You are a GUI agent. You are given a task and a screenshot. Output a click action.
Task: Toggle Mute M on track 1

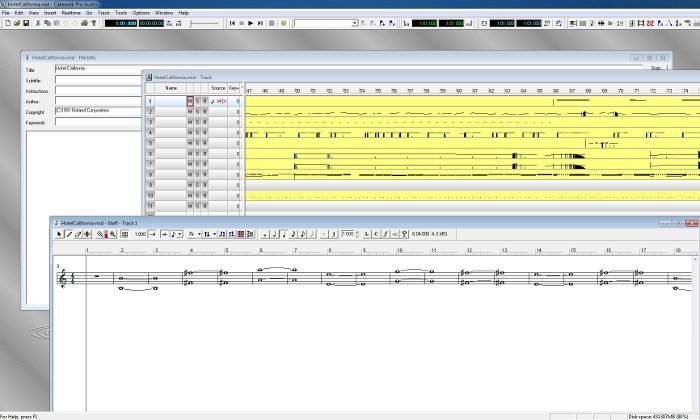point(190,101)
